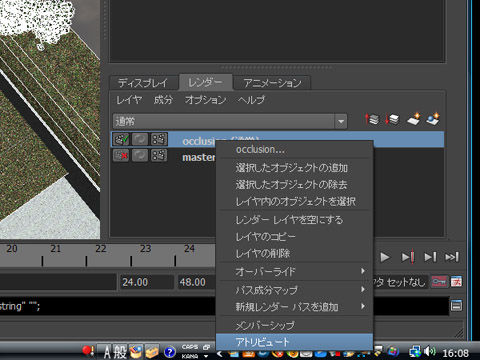Choose レイヤ内のオブジェクトを選択
This screenshot has height=360, width=480.
click(294, 201)
